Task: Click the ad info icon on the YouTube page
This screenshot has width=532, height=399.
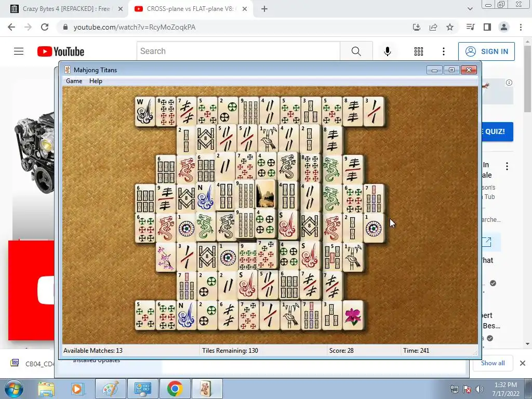Action: 509,83
